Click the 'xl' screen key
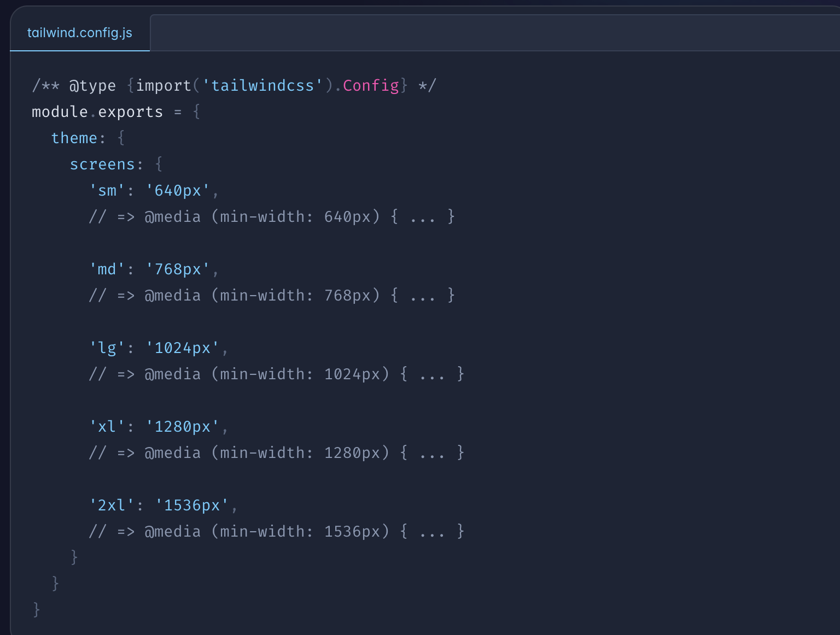The height and width of the screenshot is (635, 840). coord(107,427)
